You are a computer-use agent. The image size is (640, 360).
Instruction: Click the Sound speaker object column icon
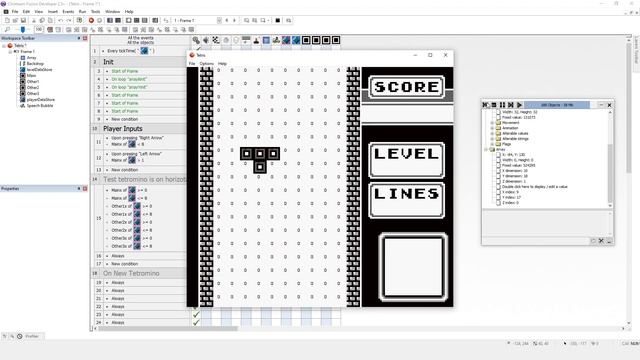(206, 40)
